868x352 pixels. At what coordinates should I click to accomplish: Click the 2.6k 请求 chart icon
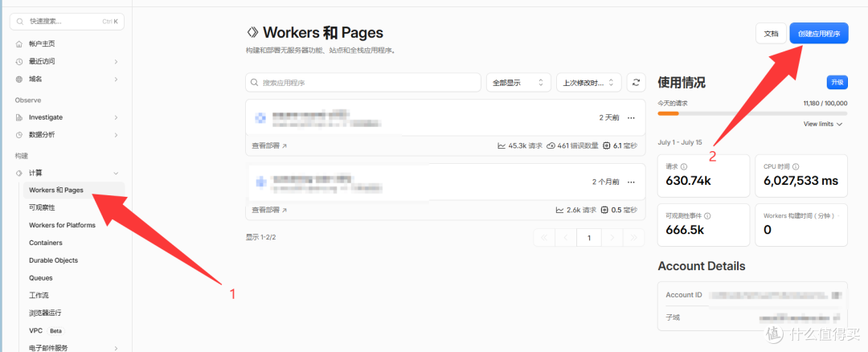pos(559,211)
